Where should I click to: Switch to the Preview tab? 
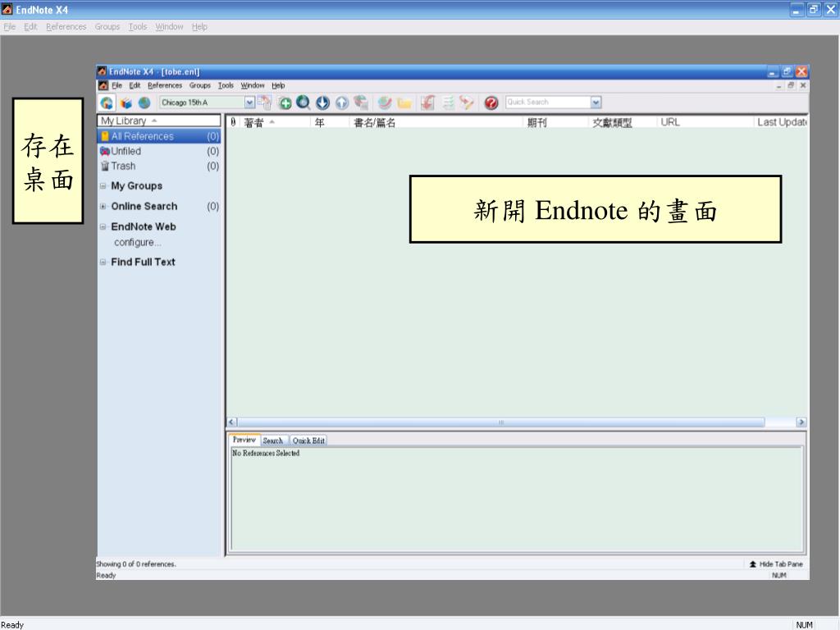pos(244,440)
